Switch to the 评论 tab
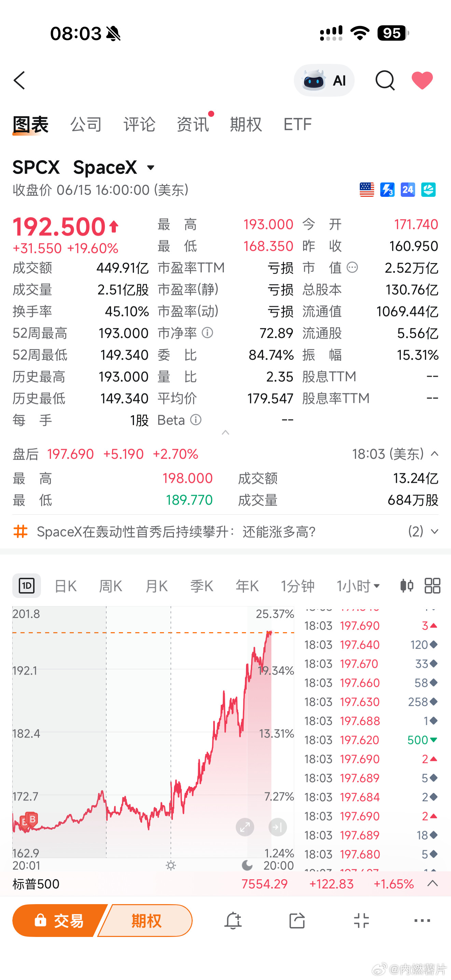This screenshot has height=980, width=451. [x=139, y=124]
